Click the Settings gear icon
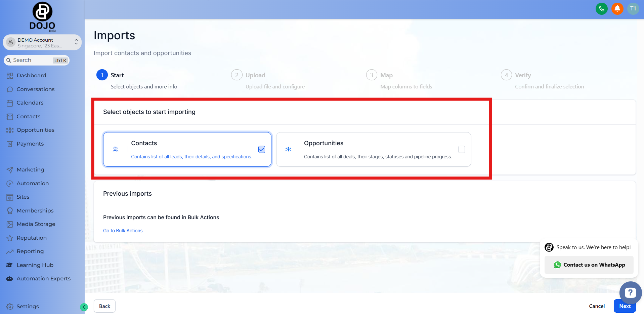 [x=10, y=307]
